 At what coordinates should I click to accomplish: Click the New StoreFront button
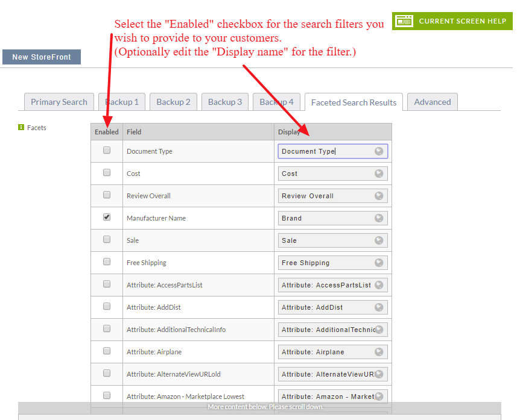[x=42, y=57]
